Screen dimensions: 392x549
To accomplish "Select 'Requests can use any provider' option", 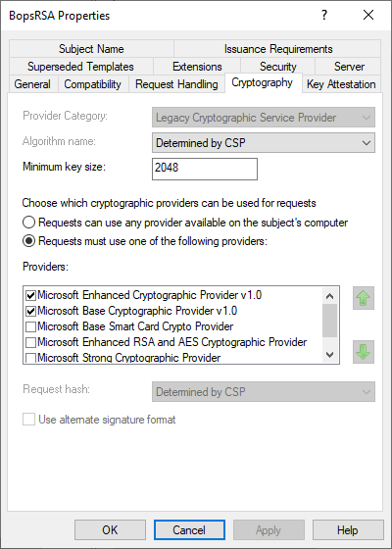I will (x=28, y=223).
